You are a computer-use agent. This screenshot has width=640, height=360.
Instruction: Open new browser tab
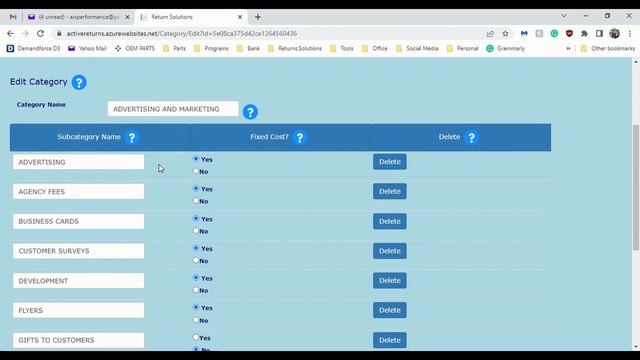[x=258, y=17]
